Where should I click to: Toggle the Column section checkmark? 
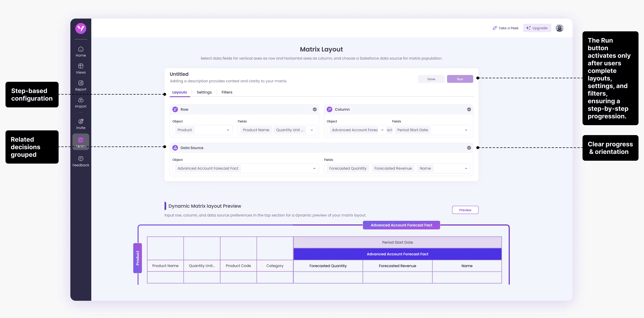pos(469,109)
